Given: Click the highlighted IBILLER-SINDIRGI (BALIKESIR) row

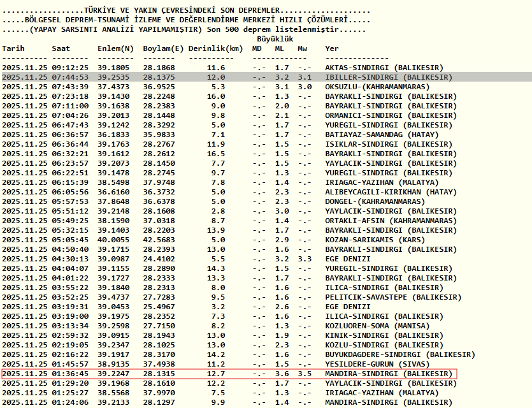Looking at the screenshot, I should pyautogui.click(x=267, y=77).
